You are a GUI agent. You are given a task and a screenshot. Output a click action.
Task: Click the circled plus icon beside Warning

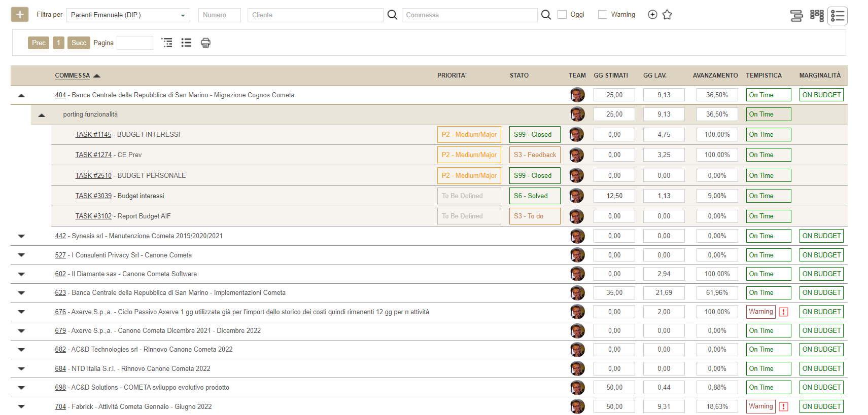[x=652, y=15]
